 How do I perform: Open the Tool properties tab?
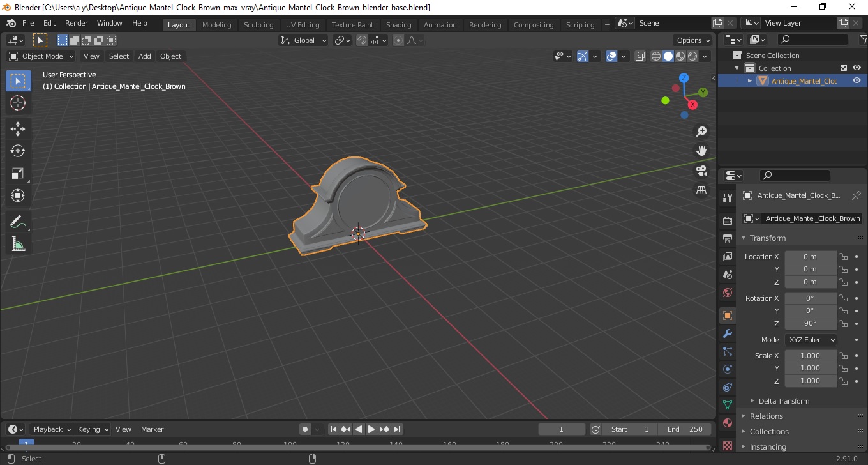coord(727,198)
